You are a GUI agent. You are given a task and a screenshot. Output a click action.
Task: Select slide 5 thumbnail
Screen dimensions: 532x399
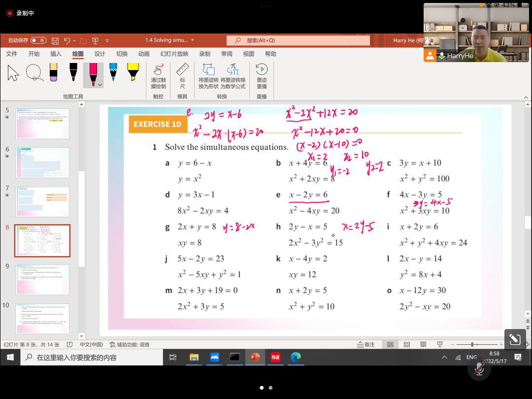pyautogui.click(x=42, y=124)
